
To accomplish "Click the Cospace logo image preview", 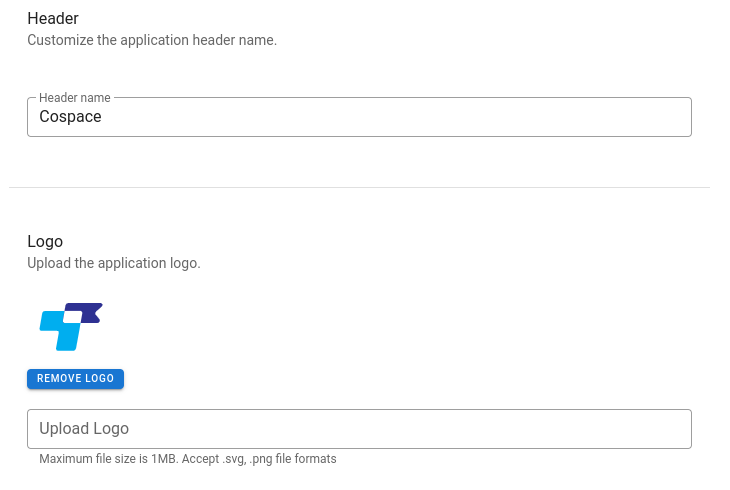I will 71,327.
